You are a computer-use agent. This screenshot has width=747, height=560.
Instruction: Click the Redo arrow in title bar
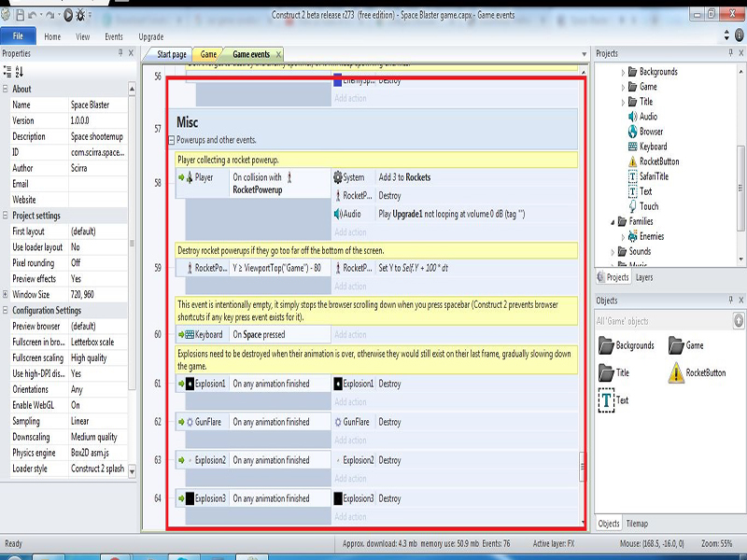pyautogui.click(x=50, y=15)
